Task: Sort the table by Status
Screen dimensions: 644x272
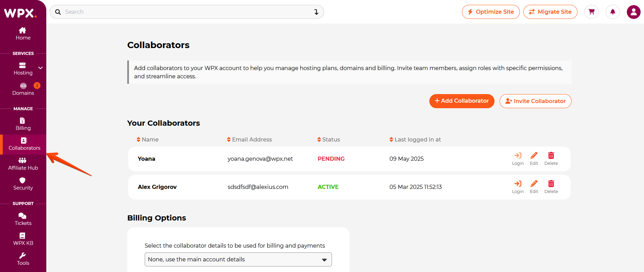Action: (x=329, y=139)
